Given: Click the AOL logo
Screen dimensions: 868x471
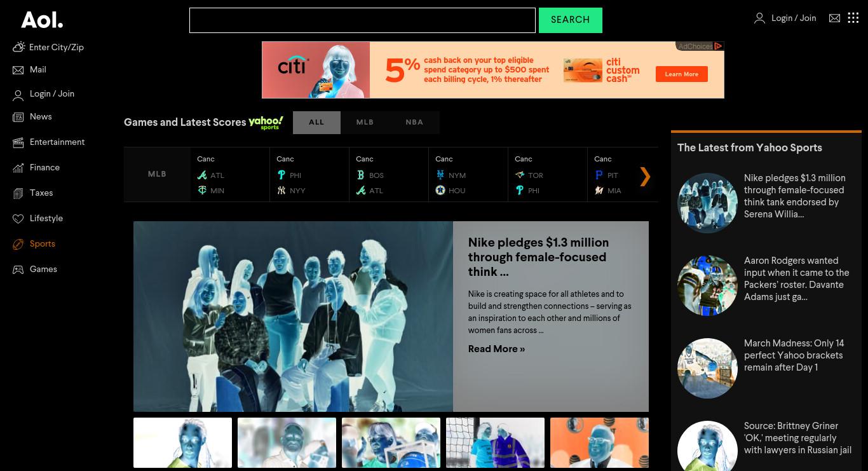Looking at the screenshot, I should [42, 20].
